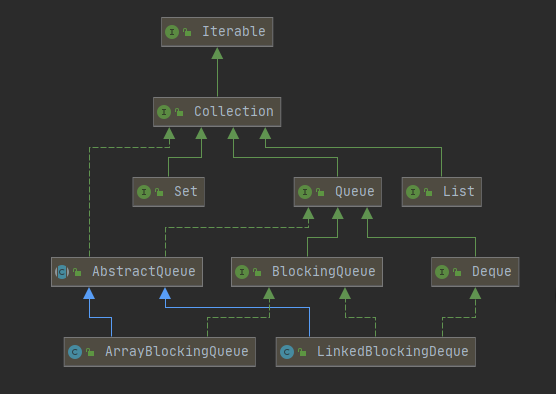Image resolution: width=556 pixels, height=394 pixels.
Task: Select the Collection interface node
Action: click(x=217, y=112)
